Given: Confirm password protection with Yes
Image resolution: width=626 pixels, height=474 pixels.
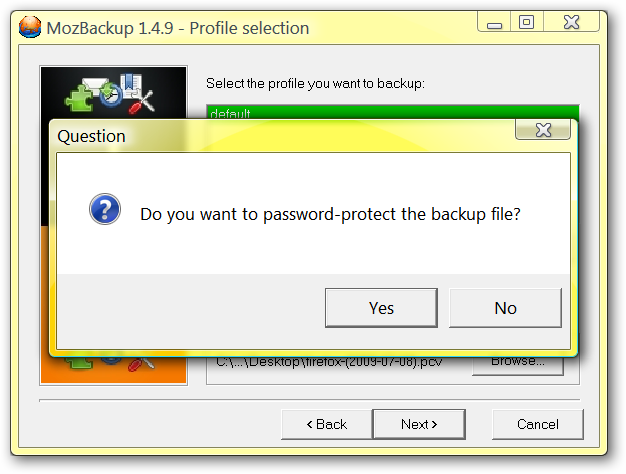Looking at the screenshot, I should (381, 308).
